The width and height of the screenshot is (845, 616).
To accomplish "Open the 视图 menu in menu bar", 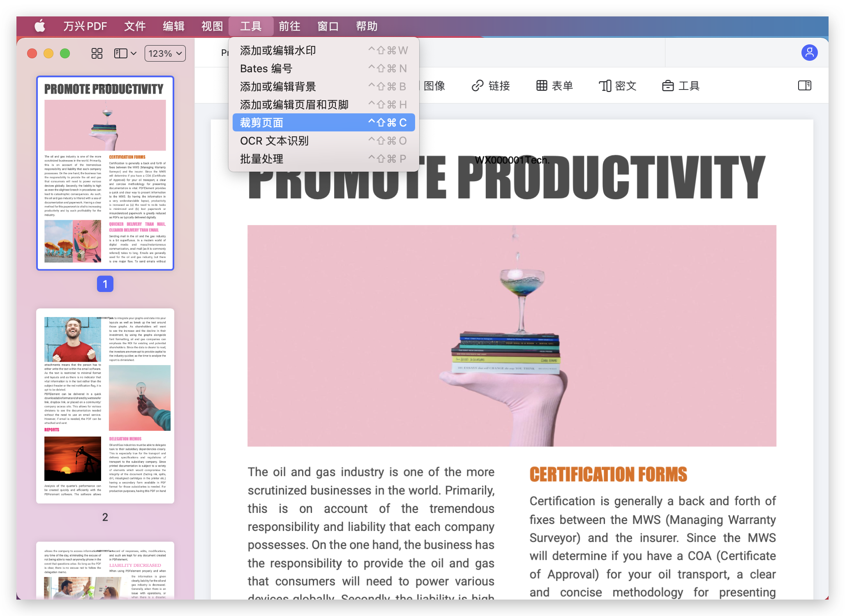I will tap(212, 26).
